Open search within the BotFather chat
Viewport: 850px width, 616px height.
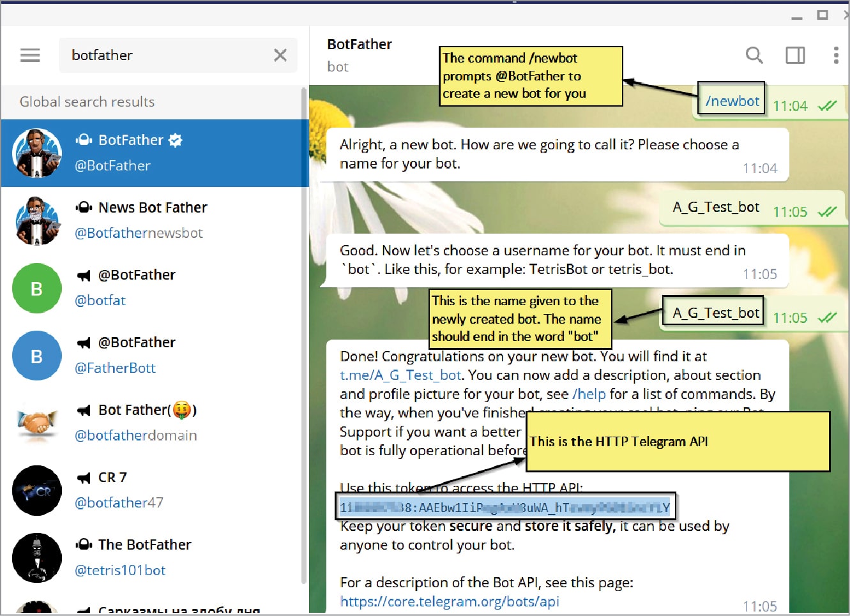click(x=754, y=56)
